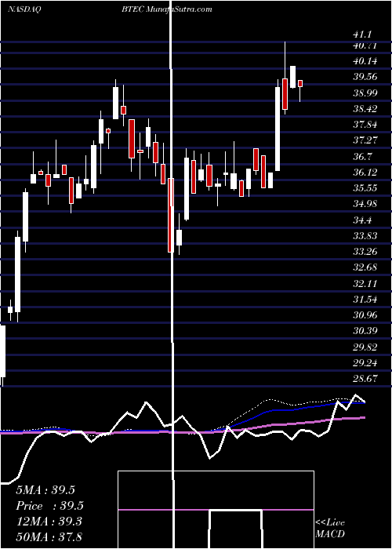392x549 pixels.
Task: Click the NASDAQ exchange label
Action: click(x=24, y=9)
